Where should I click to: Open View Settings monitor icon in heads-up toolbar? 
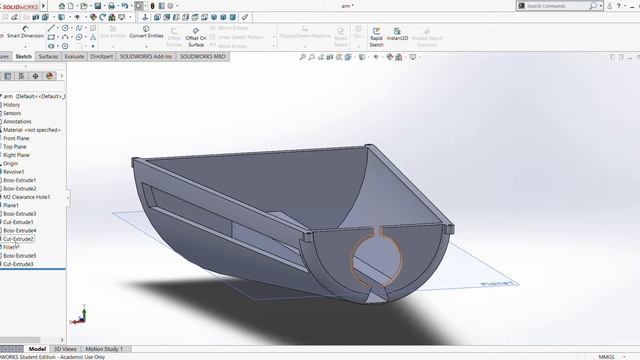point(413,57)
